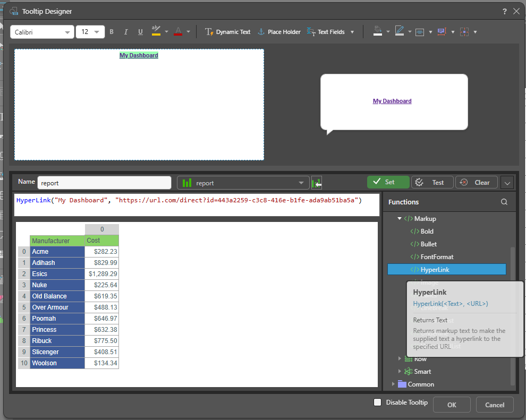Viewport: 526px width, 420px height.
Task: Select the Bold markup function
Action: tap(422, 232)
